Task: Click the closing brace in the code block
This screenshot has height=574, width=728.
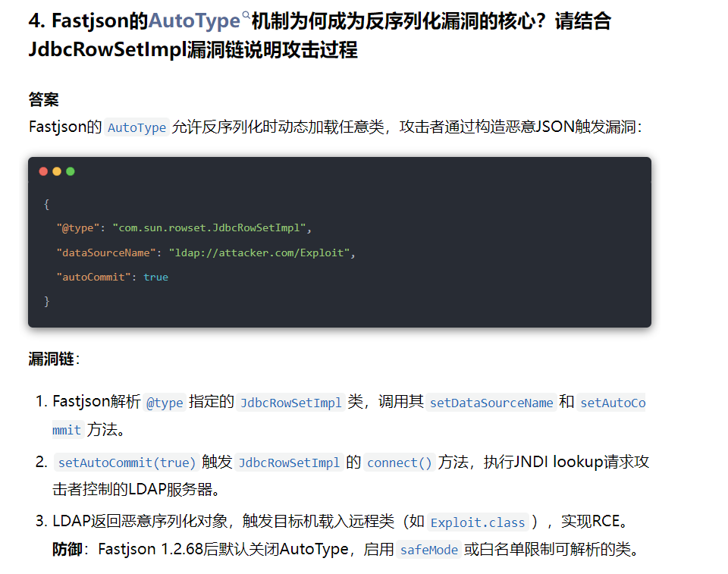Action: tap(46, 301)
